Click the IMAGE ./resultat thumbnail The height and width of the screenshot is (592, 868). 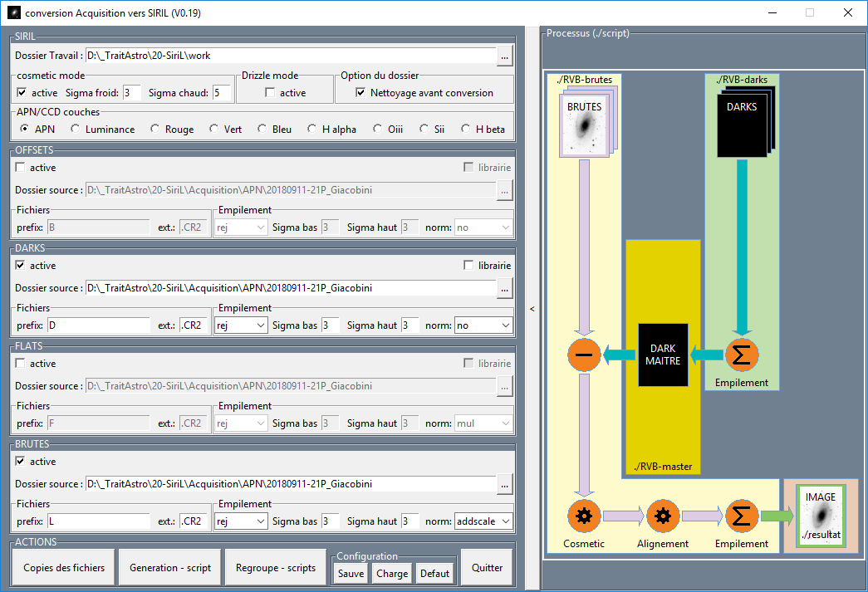click(821, 516)
